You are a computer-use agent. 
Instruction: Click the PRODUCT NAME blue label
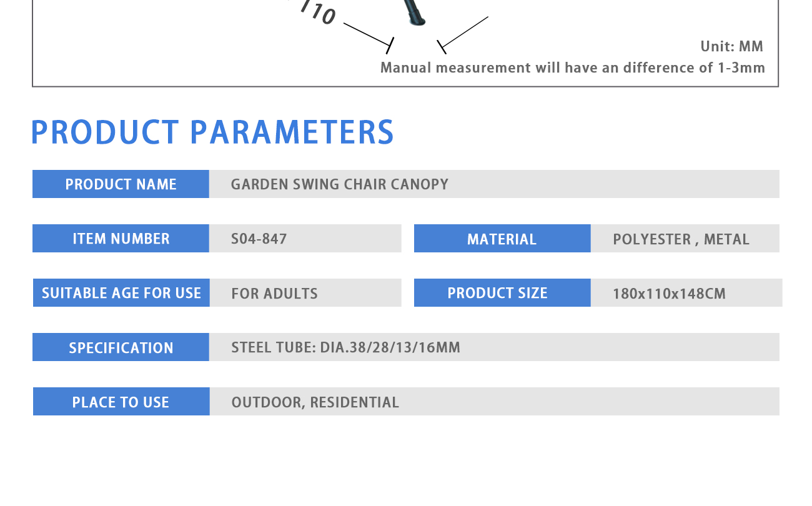coord(121,184)
